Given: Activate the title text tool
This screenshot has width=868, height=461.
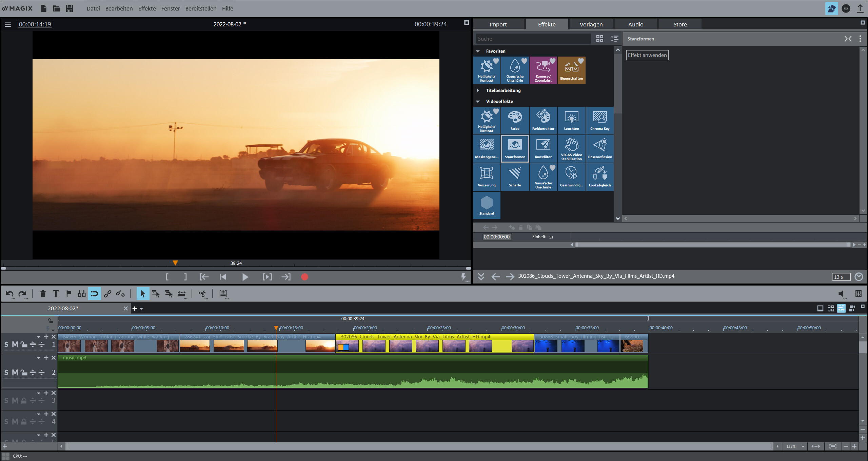Looking at the screenshot, I should tap(56, 294).
